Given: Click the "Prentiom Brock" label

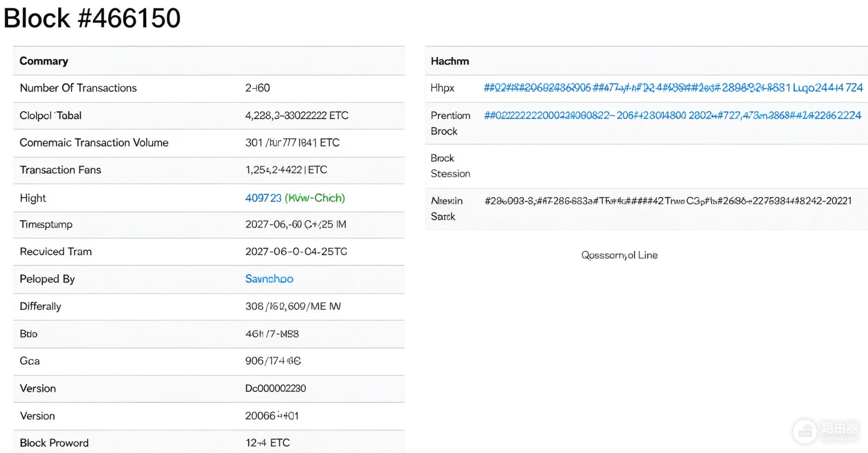Looking at the screenshot, I should click(x=451, y=123).
